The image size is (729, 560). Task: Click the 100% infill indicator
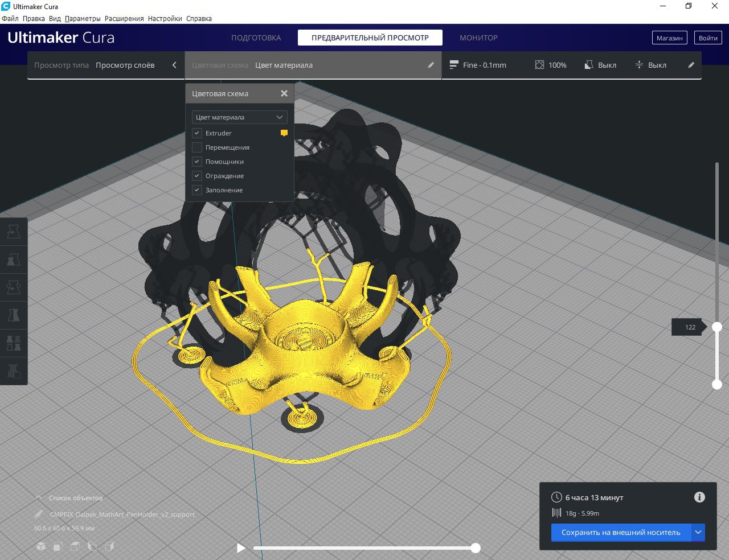click(x=551, y=65)
